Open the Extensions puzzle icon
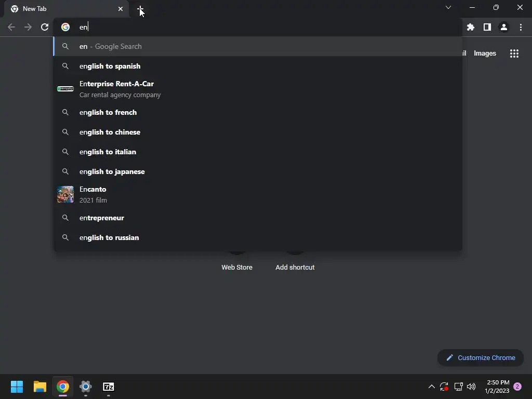 point(471,27)
